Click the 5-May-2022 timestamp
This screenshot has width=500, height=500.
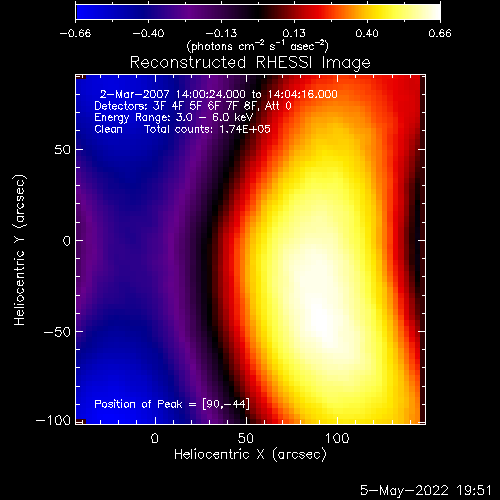(426, 490)
